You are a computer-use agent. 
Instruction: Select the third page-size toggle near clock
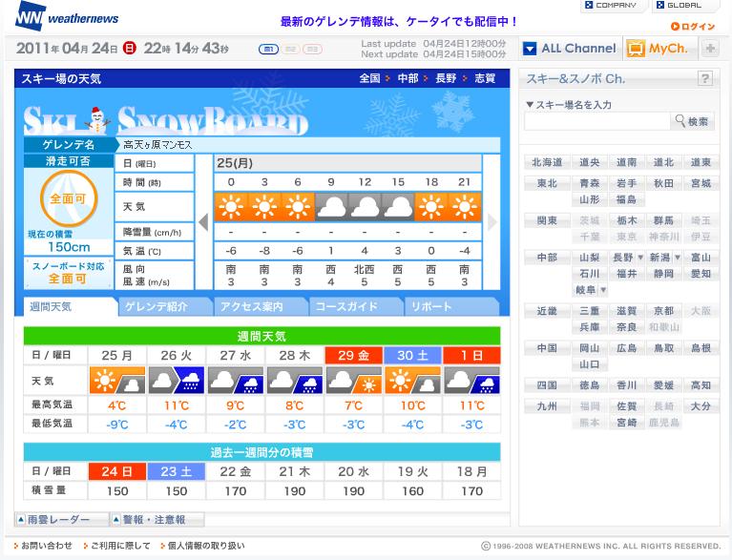pos(312,49)
